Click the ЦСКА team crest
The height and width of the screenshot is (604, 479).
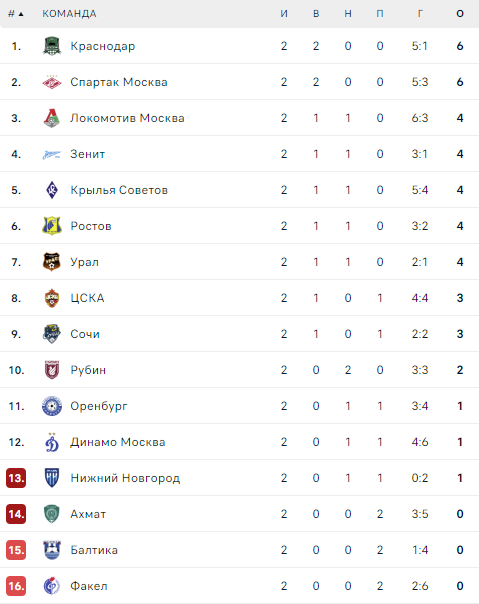(52, 298)
